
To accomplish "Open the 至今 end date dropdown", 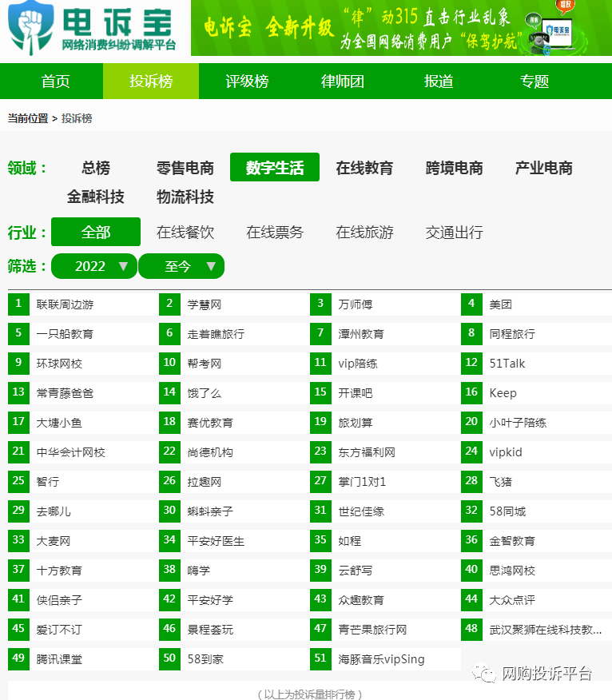I will [x=181, y=266].
